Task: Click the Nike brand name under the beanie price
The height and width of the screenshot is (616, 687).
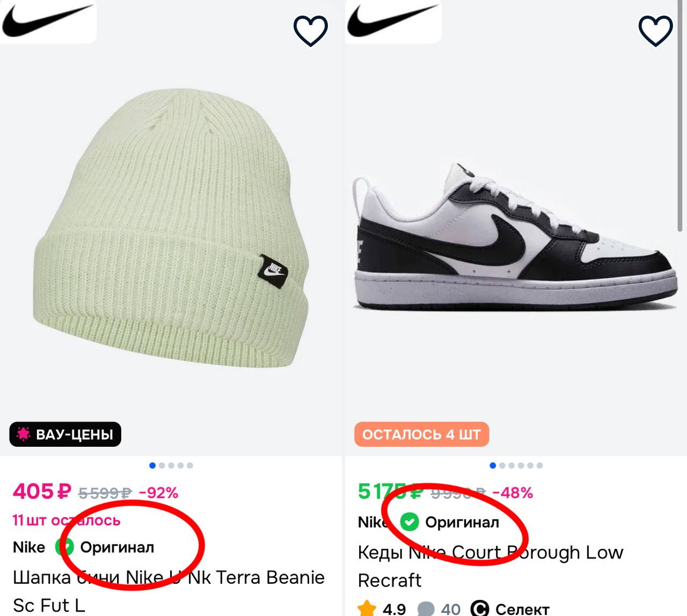Action: (29, 547)
